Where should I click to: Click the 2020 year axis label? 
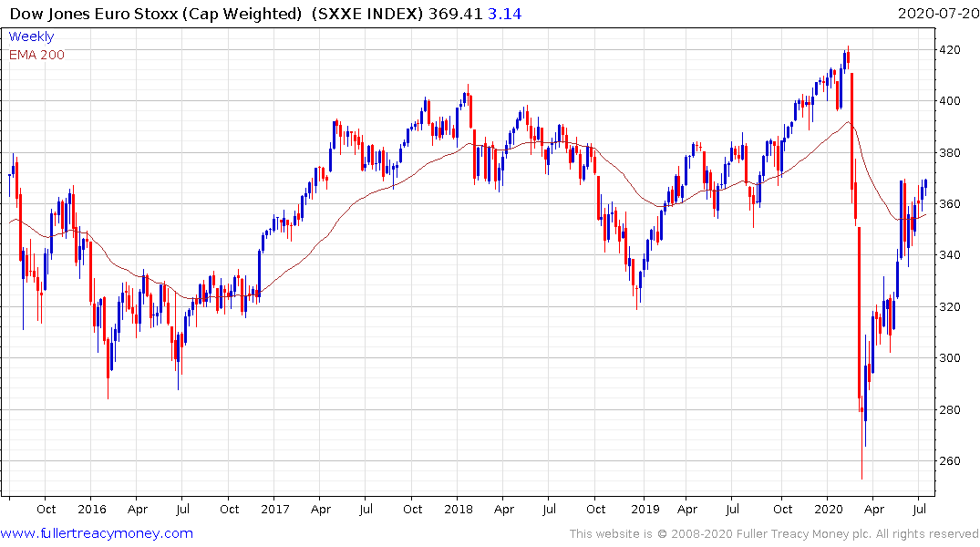[829, 509]
